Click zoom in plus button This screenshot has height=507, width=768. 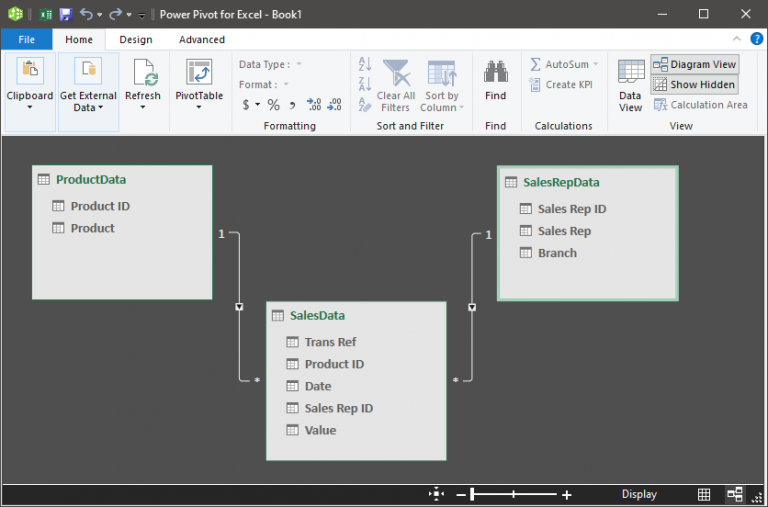point(567,495)
